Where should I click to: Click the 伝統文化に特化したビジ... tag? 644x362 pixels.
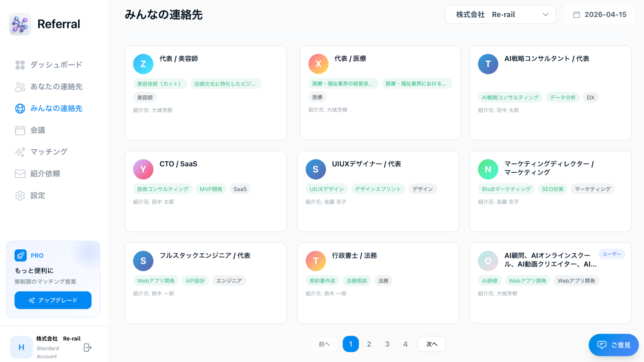click(x=226, y=84)
